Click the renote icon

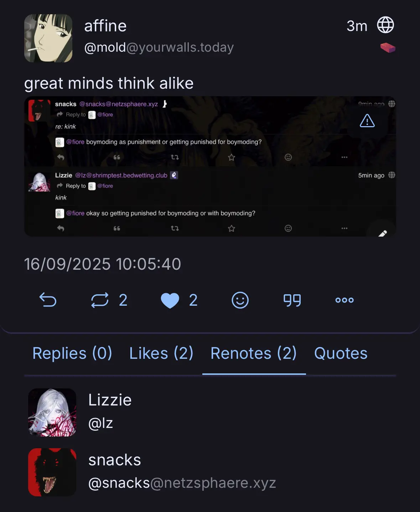tap(100, 300)
